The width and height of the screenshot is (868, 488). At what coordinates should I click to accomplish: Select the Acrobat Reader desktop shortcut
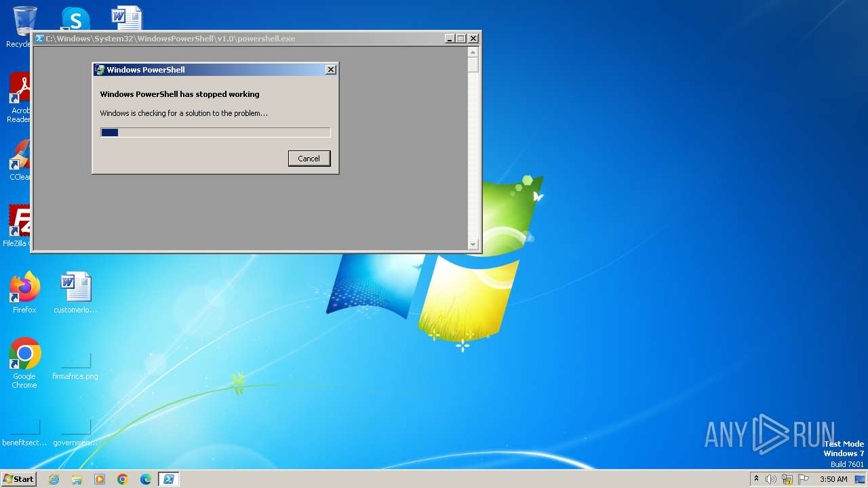[x=20, y=98]
